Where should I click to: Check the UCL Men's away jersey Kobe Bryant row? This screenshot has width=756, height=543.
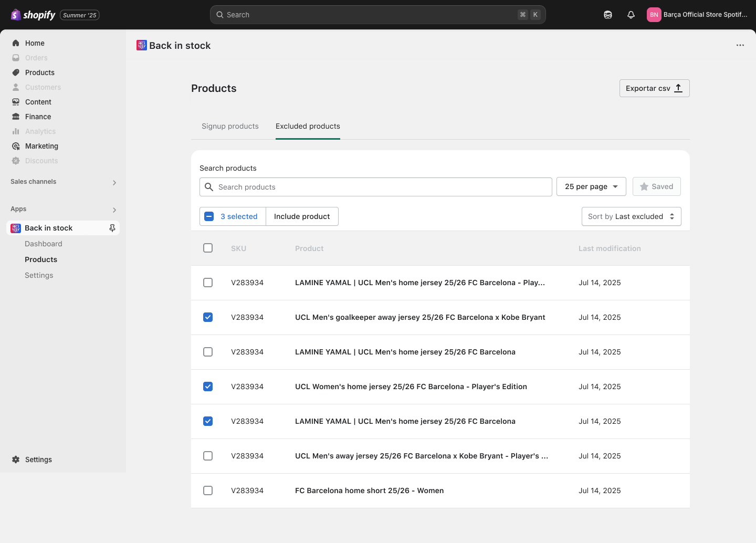pos(208,456)
